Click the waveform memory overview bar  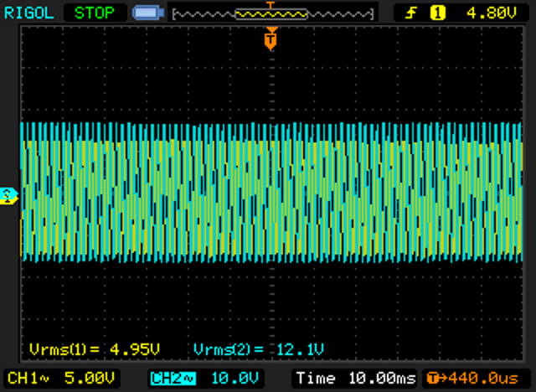pos(271,14)
